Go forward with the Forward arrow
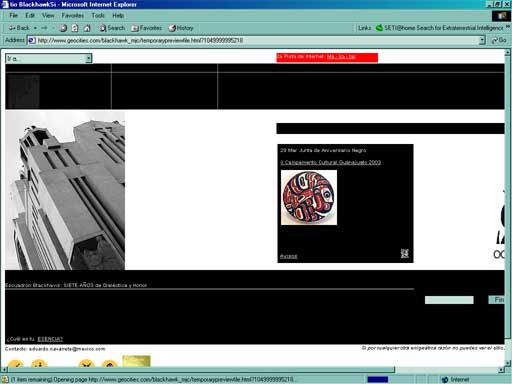 [44, 28]
